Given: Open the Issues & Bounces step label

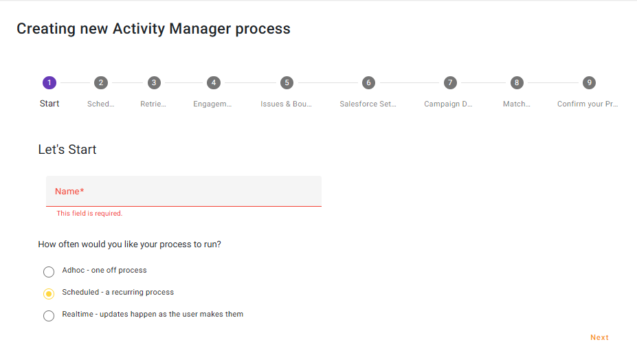Looking at the screenshot, I should pyautogui.click(x=287, y=104).
